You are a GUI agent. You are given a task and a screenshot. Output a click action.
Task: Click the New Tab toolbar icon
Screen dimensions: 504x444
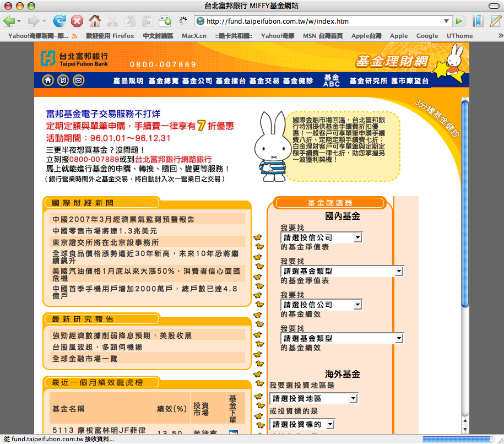point(165,21)
